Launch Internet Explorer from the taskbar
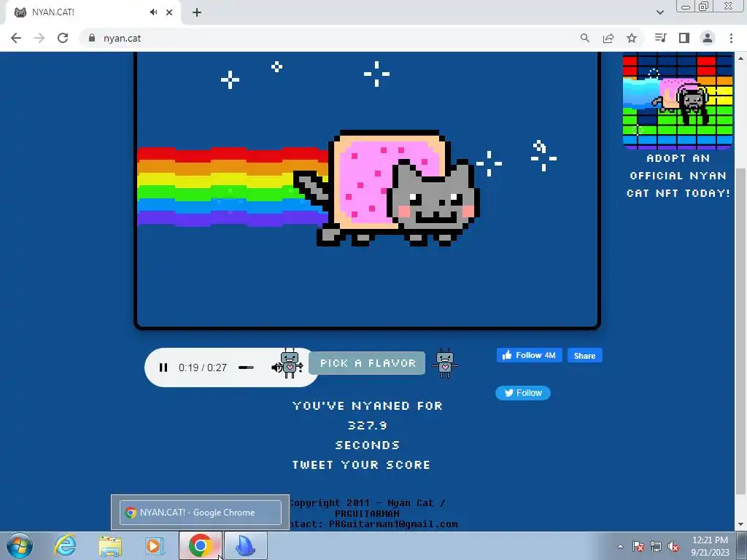747x560 pixels. (65, 545)
